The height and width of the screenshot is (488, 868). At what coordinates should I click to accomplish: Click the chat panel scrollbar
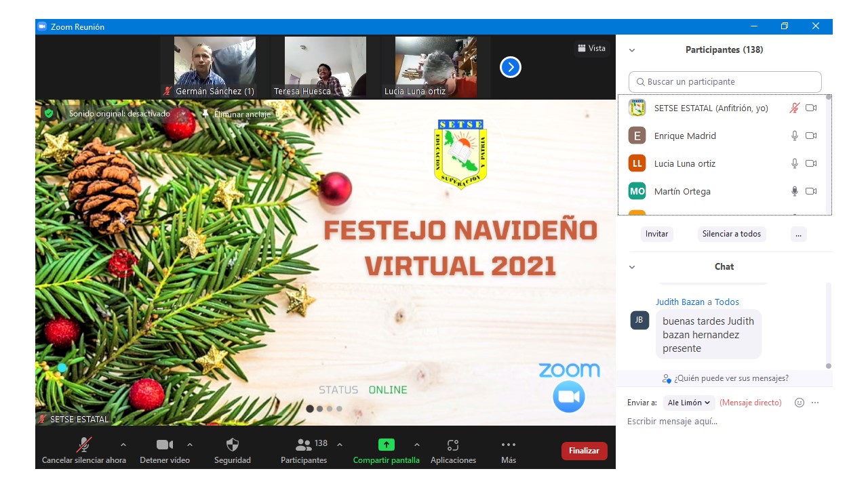(x=828, y=325)
